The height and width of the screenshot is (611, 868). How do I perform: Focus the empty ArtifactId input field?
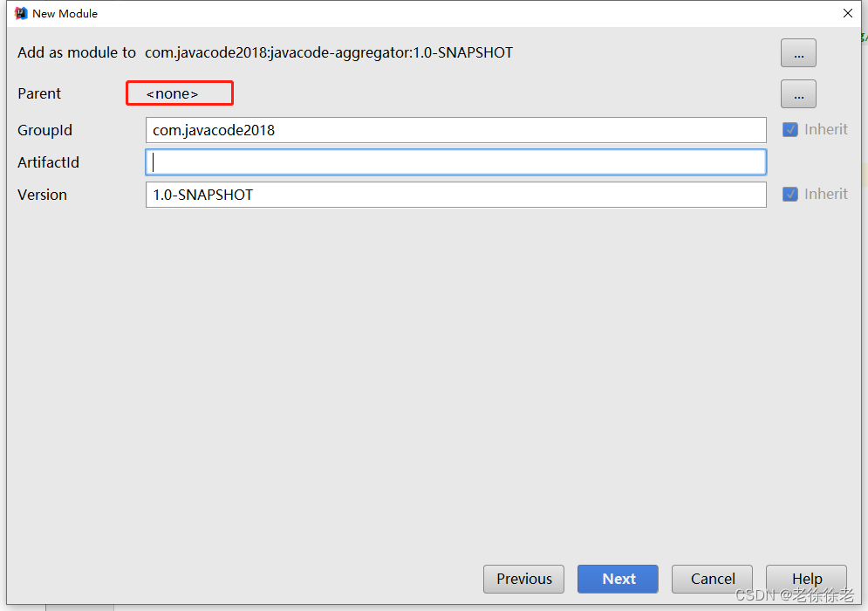point(455,162)
